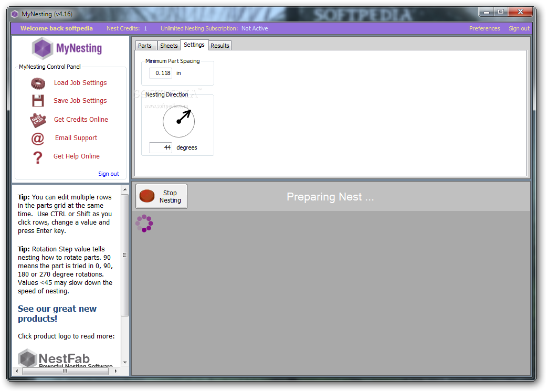Minimize the MyNesting window
The width and height of the screenshot is (547, 392).
(x=486, y=12)
